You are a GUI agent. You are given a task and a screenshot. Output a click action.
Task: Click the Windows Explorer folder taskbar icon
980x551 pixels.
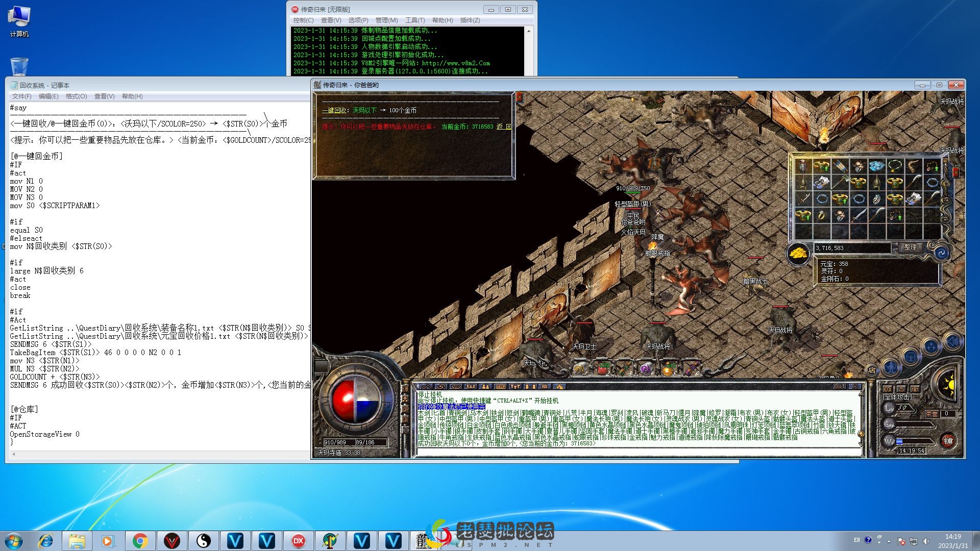point(77,541)
